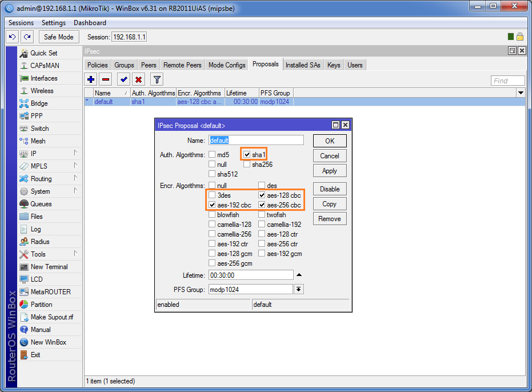
Task: Open the PFS Group dropdown
Action: (x=298, y=290)
